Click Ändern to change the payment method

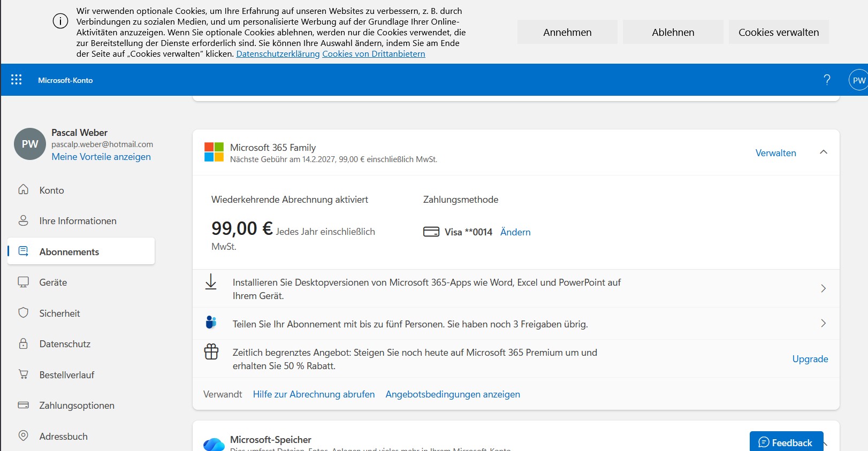tap(515, 232)
